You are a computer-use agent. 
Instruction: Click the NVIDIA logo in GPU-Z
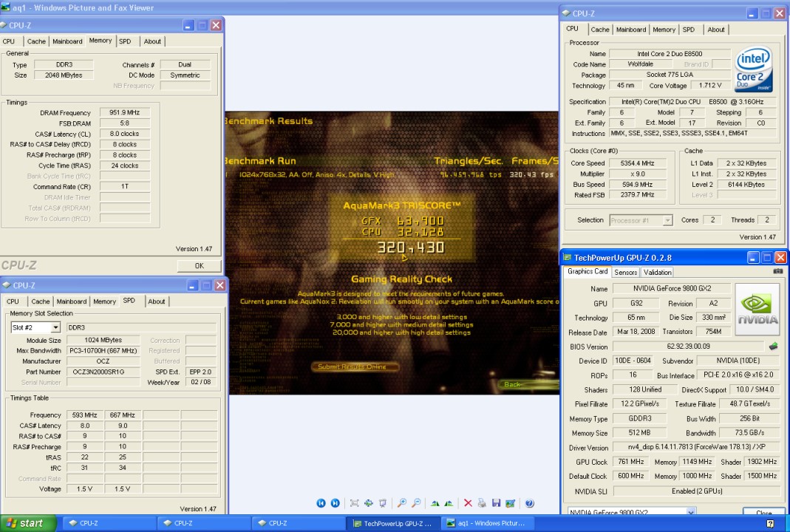click(x=757, y=310)
